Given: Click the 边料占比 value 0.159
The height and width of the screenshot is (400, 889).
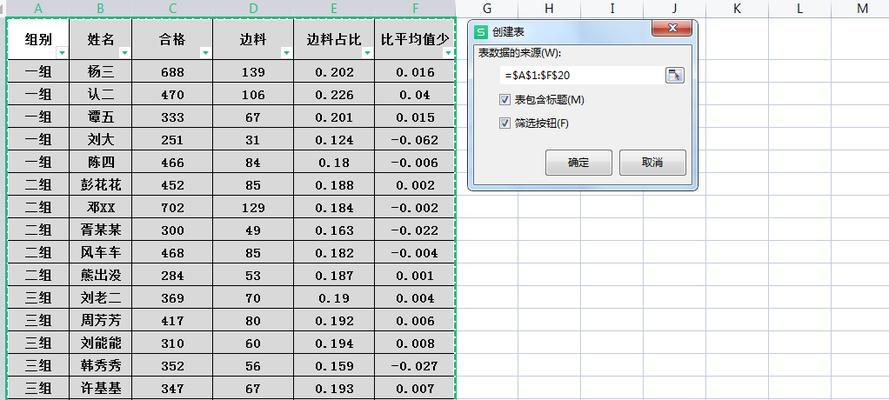Looking at the screenshot, I should coord(335,366).
